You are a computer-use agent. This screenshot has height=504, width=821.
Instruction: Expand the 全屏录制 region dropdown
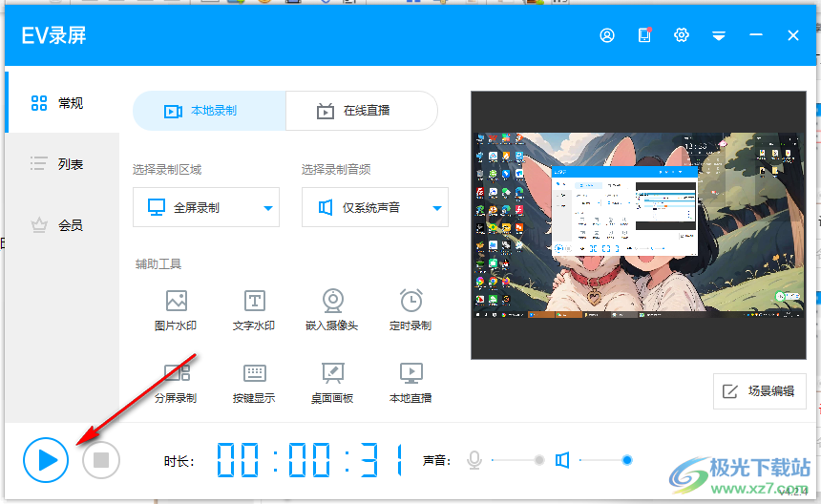click(206, 207)
